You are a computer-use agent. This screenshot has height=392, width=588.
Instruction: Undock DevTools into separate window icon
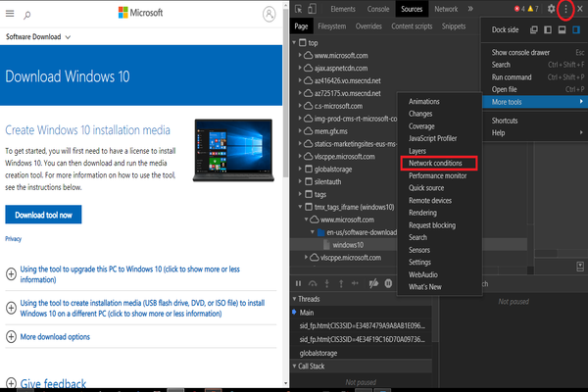click(534, 30)
